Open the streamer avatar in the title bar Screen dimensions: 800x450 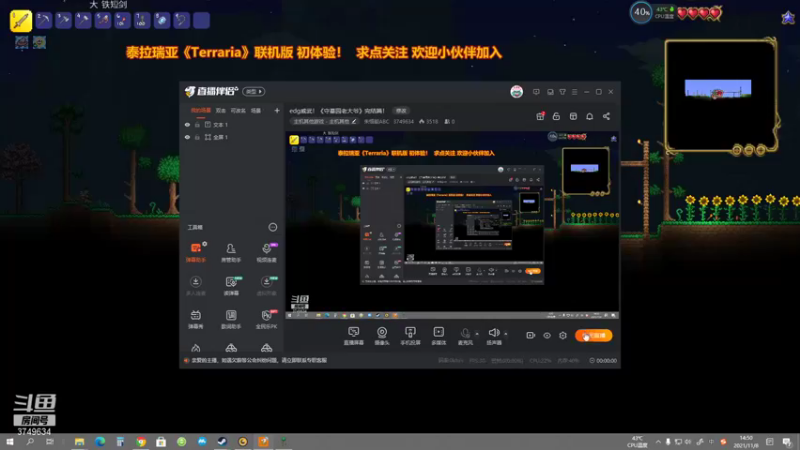point(516,92)
